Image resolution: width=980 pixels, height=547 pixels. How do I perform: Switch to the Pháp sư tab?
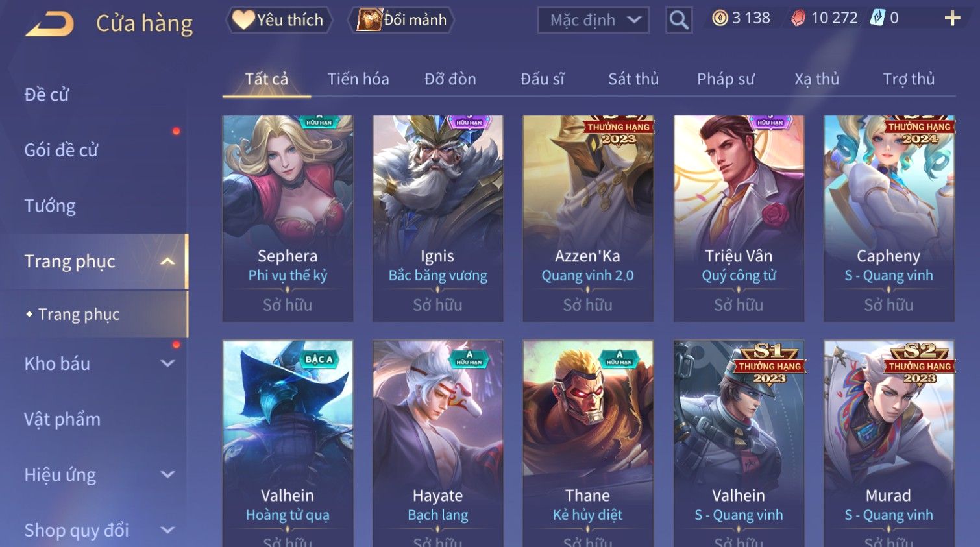tap(726, 79)
